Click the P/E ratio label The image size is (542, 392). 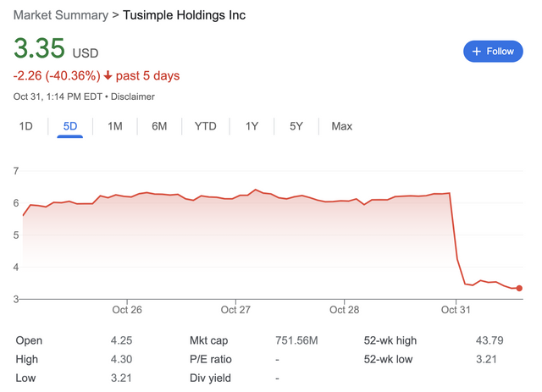click(x=211, y=359)
